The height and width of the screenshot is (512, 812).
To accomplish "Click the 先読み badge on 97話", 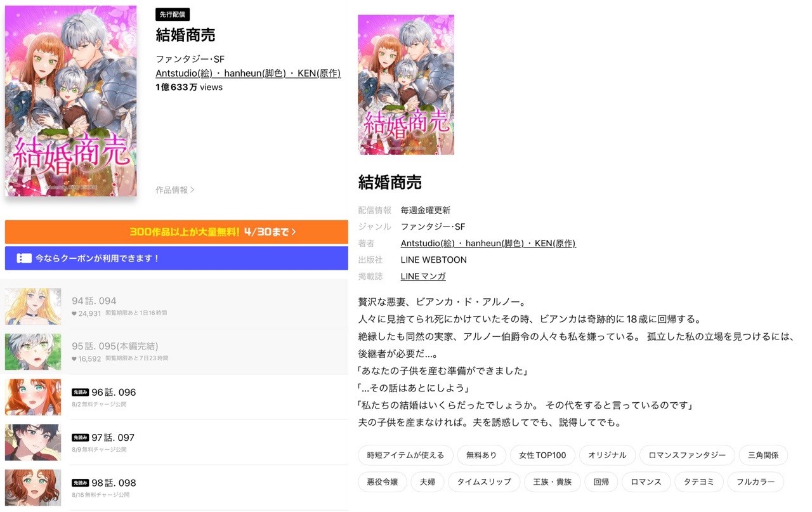I will tap(80, 437).
